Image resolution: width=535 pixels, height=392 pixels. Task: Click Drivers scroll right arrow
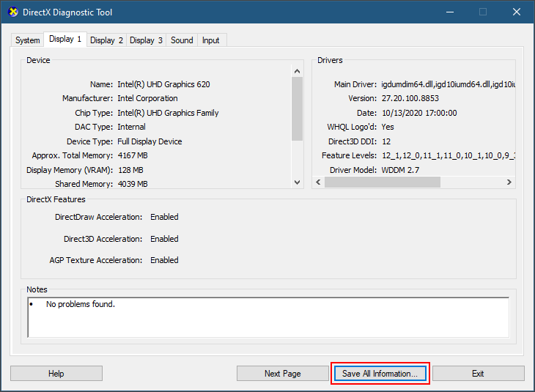point(509,182)
